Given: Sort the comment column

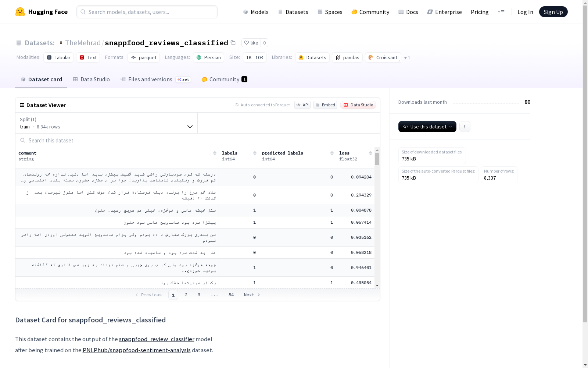Looking at the screenshot, I should 215,153.
